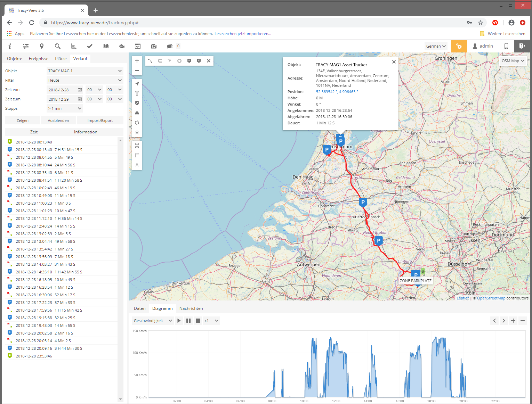This screenshot has height=404, width=532.
Task: Open the info panel icon
Action: [10, 46]
